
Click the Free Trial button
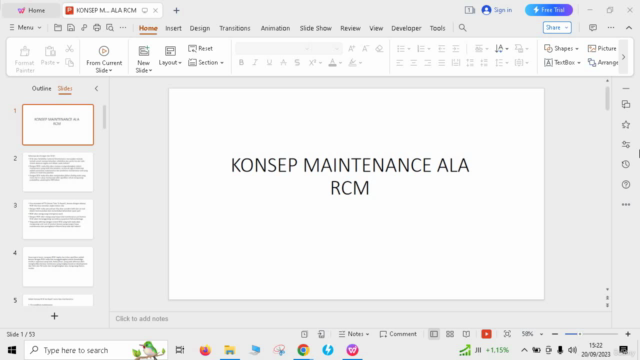pyautogui.click(x=549, y=10)
